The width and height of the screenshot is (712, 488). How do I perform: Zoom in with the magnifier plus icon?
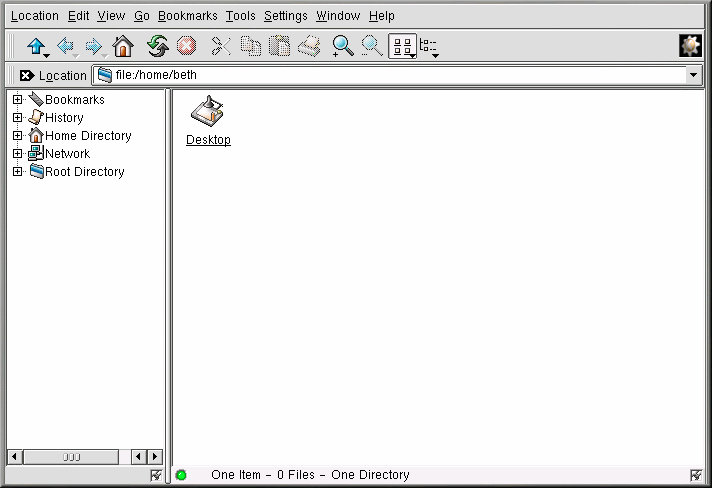click(x=343, y=46)
